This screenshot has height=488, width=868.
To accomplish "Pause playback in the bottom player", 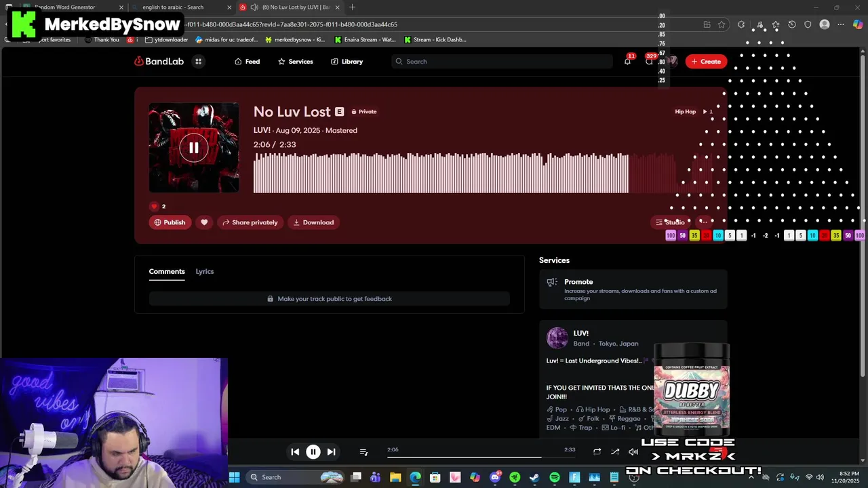I will [313, 451].
